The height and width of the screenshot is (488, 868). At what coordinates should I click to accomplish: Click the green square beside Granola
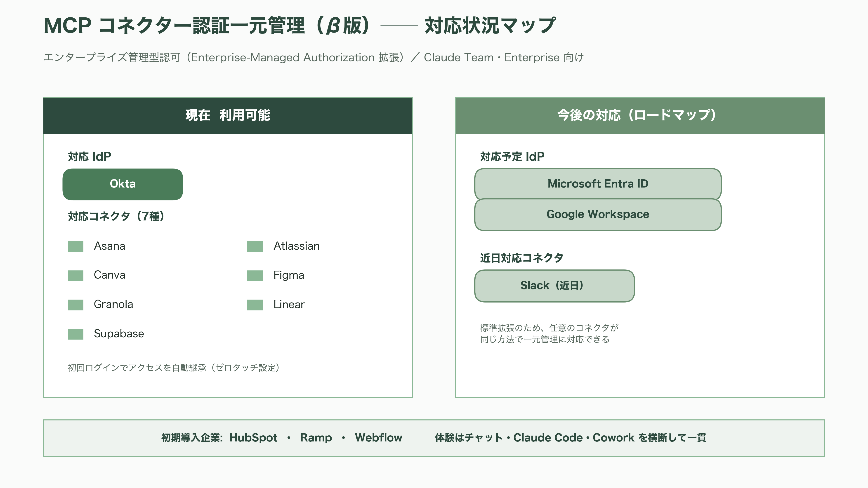[x=75, y=305]
